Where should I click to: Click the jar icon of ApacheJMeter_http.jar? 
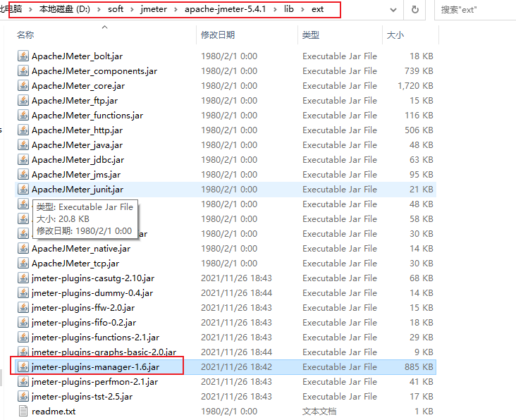(23, 130)
